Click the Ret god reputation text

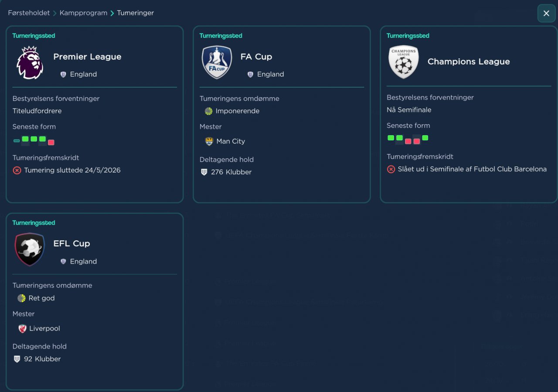[x=41, y=298]
